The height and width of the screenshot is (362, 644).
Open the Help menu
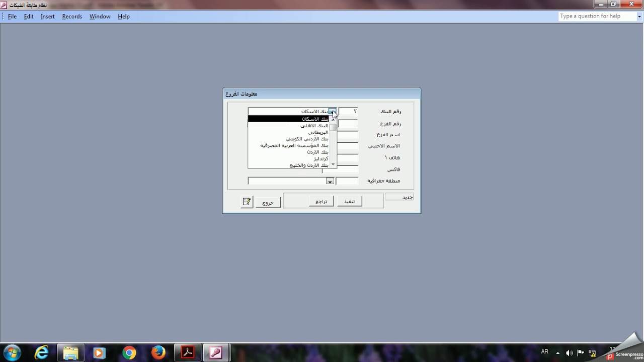(x=124, y=17)
